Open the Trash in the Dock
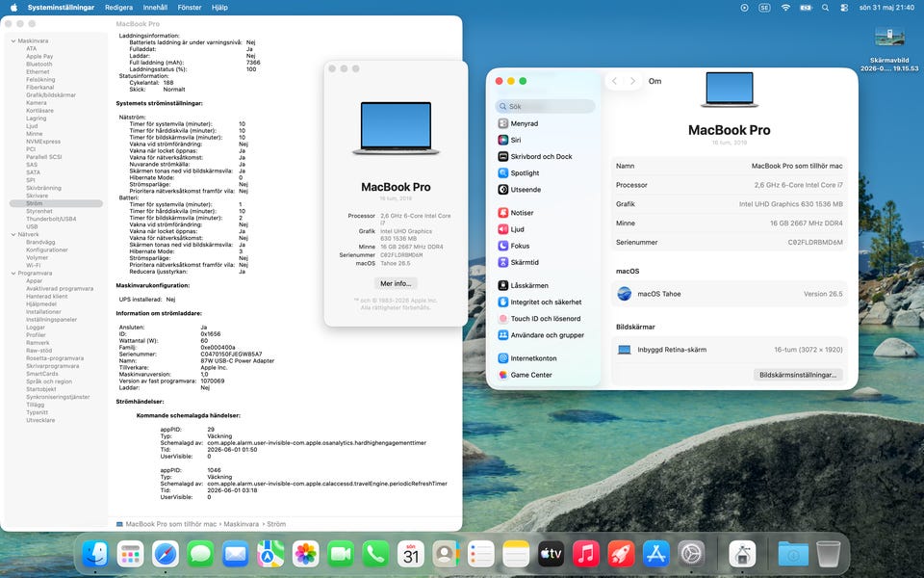Image resolution: width=924 pixels, height=578 pixels. (828, 554)
